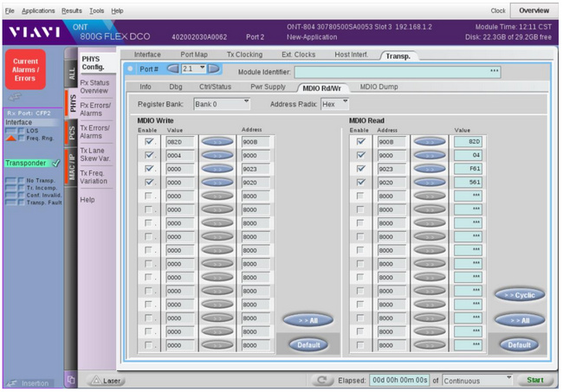The height and width of the screenshot is (392, 563).
Task: Click the reset elapsed time refresh icon
Action: 322,380
